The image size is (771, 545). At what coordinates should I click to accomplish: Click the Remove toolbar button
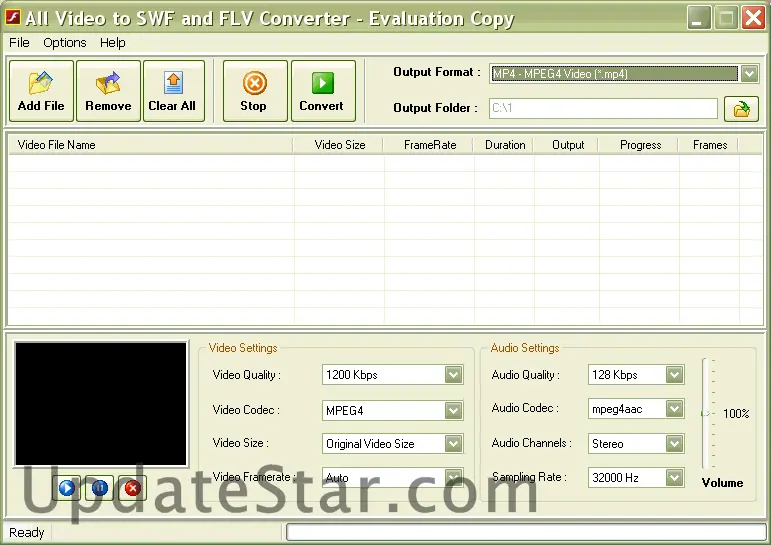108,91
